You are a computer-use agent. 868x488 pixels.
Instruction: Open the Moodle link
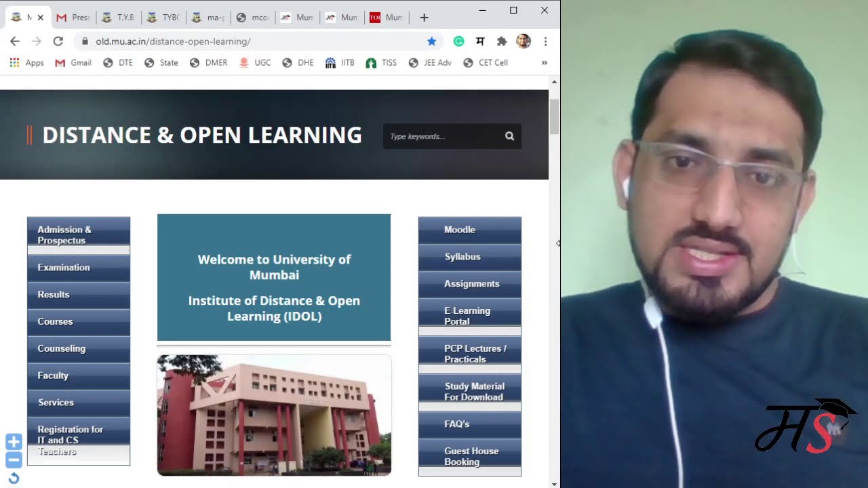tap(470, 230)
